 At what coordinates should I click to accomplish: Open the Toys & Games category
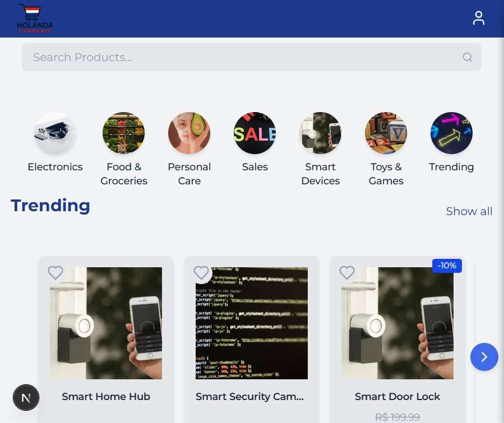(386, 133)
